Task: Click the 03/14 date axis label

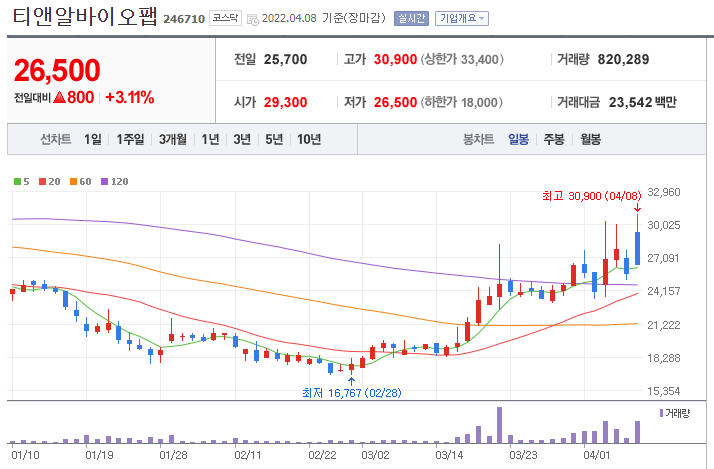Action: (449, 455)
